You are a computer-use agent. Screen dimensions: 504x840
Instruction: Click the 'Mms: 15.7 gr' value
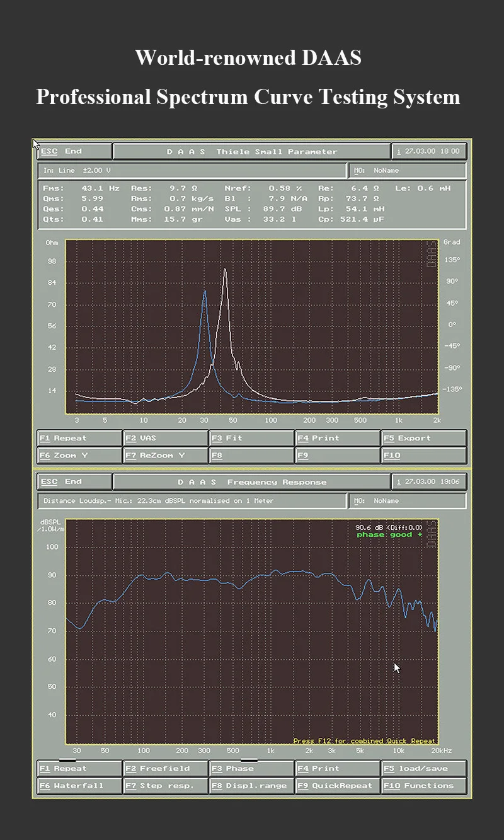(168, 219)
